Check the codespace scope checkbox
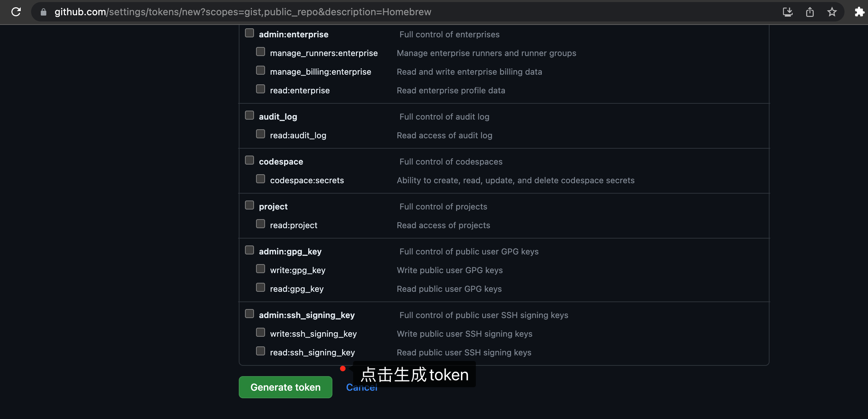The height and width of the screenshot is (419, 868). [x=249, y=160]
